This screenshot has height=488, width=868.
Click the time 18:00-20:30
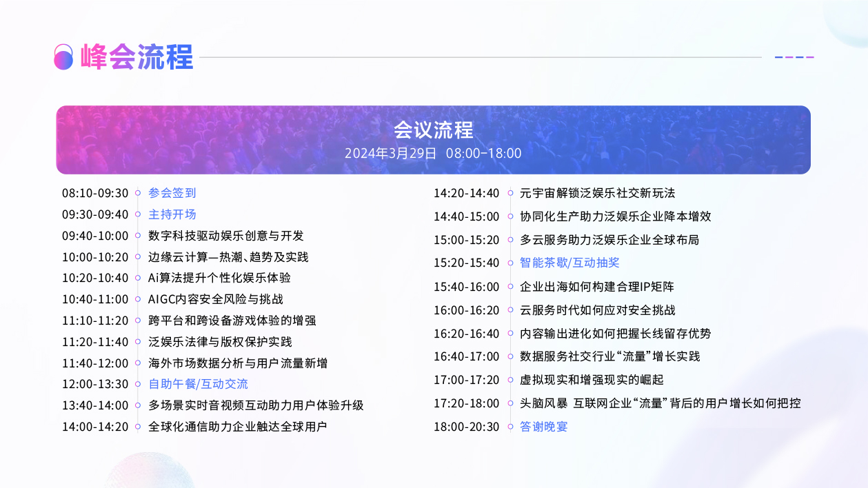[466, 427]
